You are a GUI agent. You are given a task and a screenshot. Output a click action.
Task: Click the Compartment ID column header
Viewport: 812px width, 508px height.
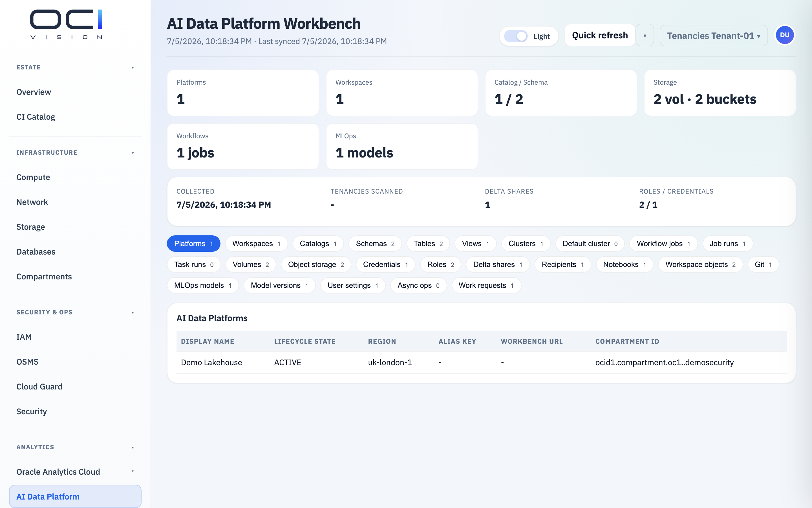[627, 341]
